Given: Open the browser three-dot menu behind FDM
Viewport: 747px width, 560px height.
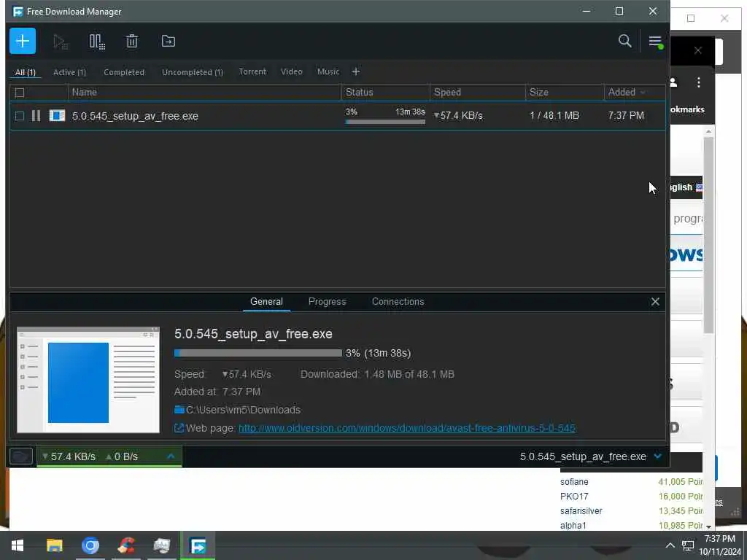Looking at the screenshot, I should 698,82.
